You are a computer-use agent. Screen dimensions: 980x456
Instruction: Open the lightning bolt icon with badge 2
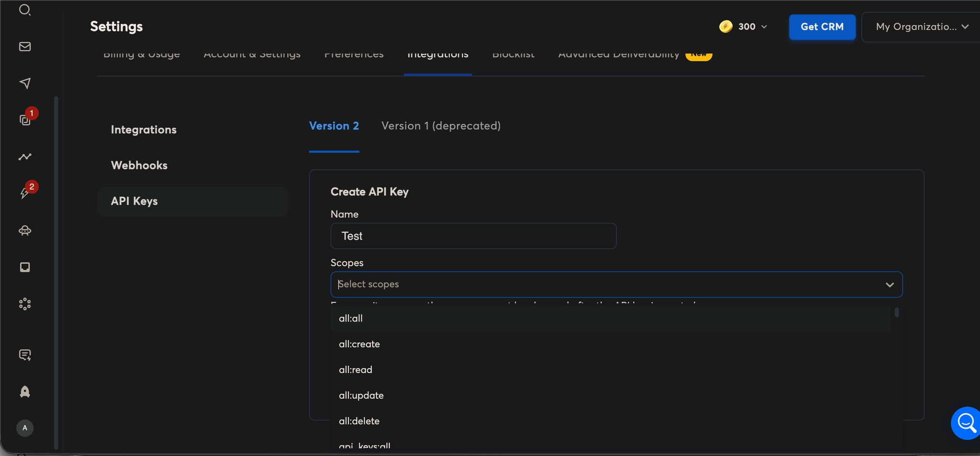[25, 193]
